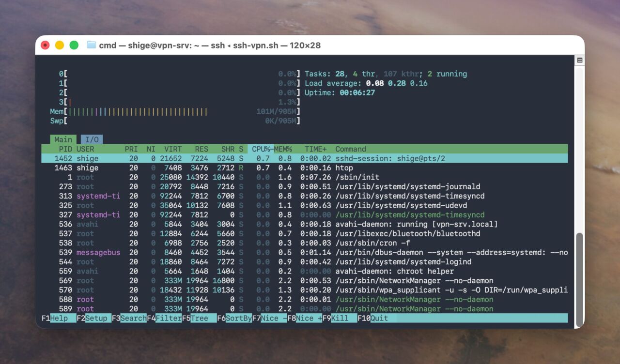
Task: Select the avahi-daemon: chroot helper row
Action: 304,271
